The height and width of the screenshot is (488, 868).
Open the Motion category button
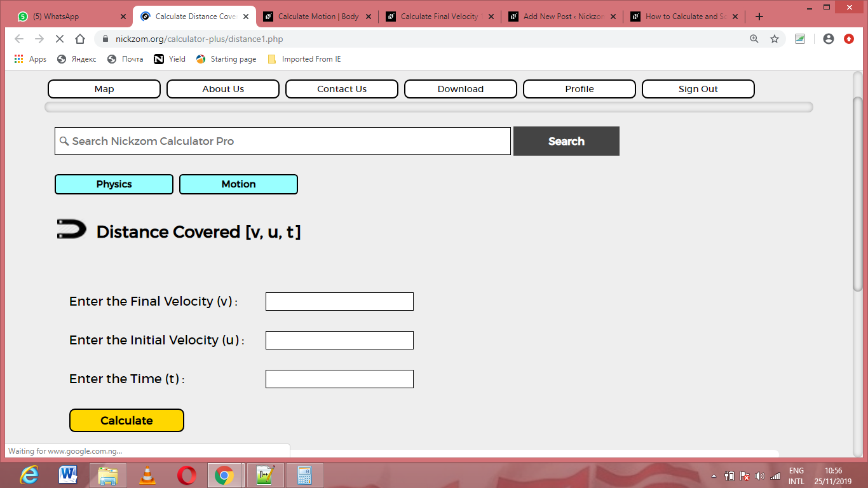[238, 184]
